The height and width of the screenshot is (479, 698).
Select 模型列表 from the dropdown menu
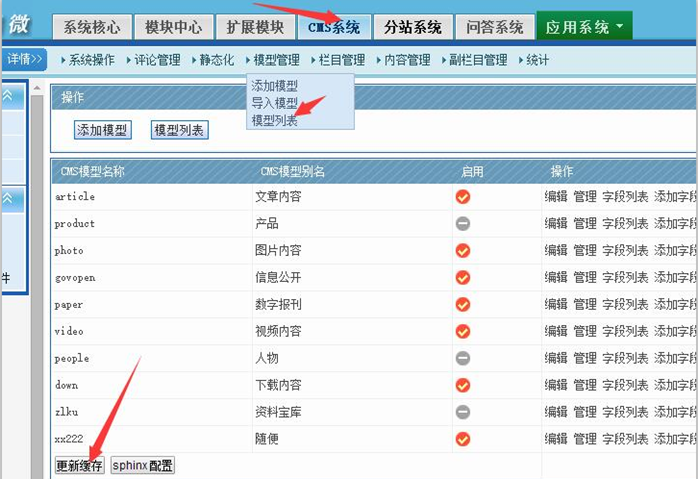274,120
